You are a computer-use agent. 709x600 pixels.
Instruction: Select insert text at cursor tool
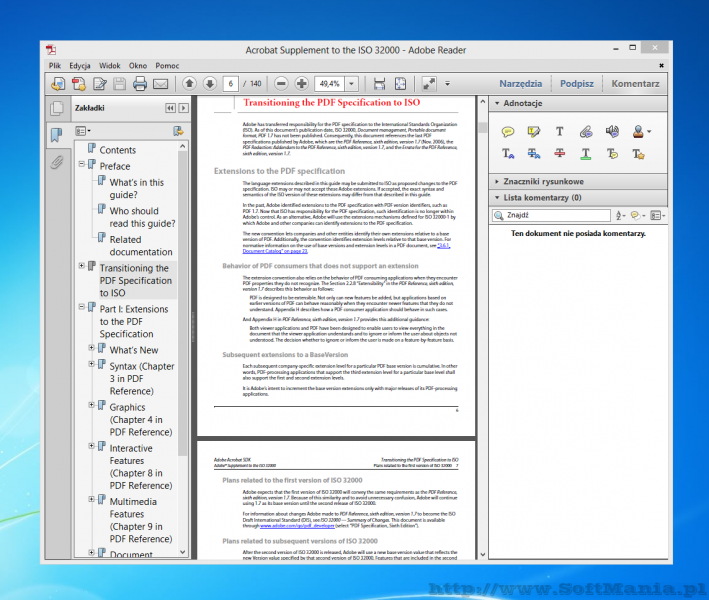(x=508, y=154)
